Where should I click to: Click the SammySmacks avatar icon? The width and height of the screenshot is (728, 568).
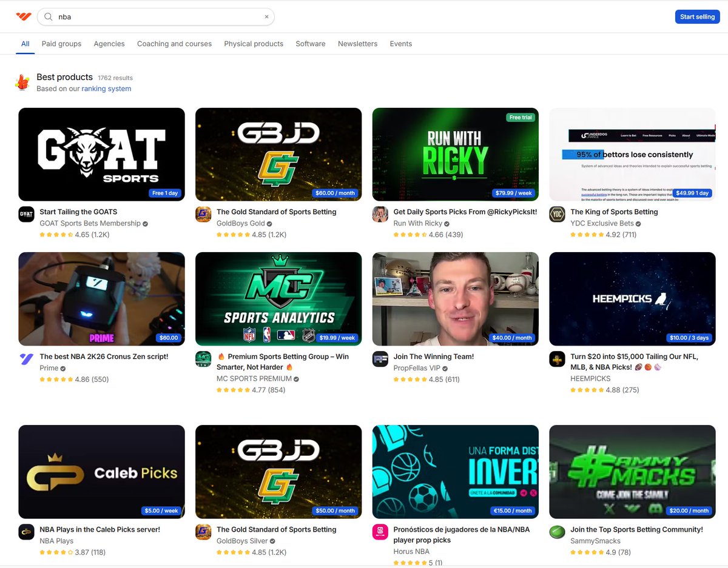[x=557, y=532]
